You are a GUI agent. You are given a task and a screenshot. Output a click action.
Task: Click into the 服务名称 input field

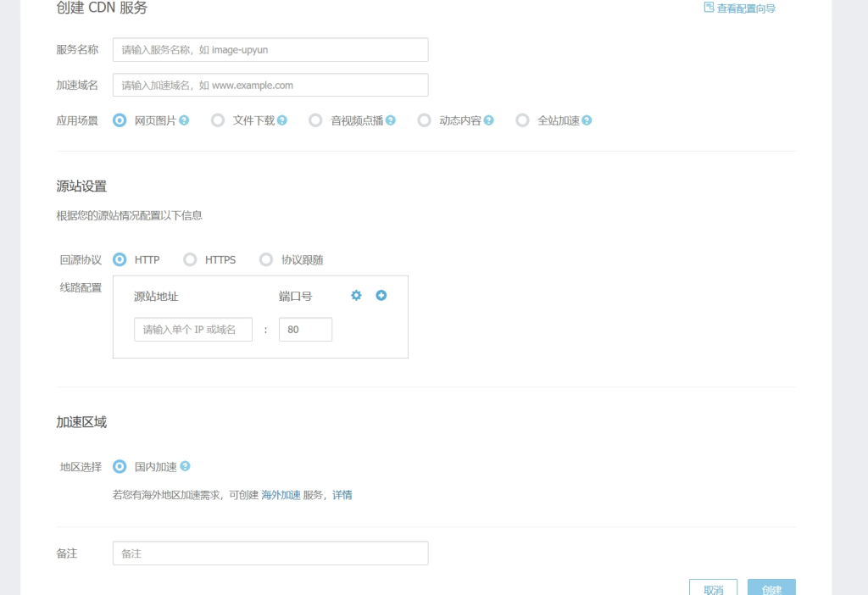pyautogui.click(x=270, y=50)
